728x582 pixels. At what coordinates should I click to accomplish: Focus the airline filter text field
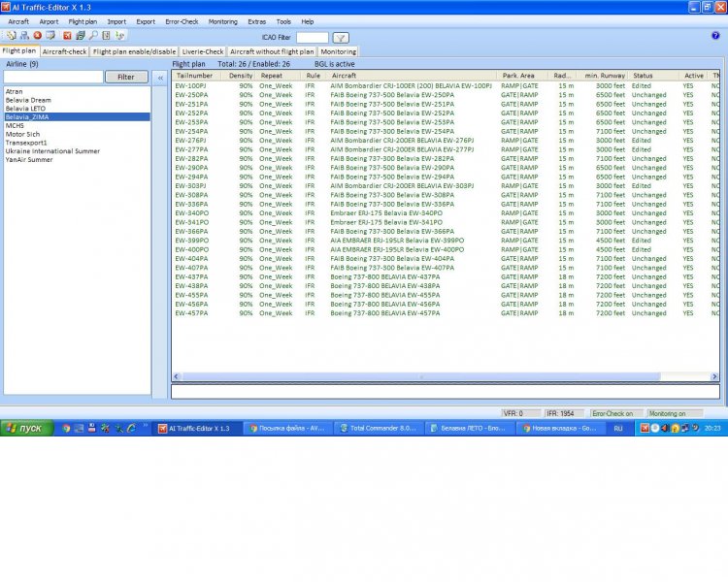pos(53,77)
